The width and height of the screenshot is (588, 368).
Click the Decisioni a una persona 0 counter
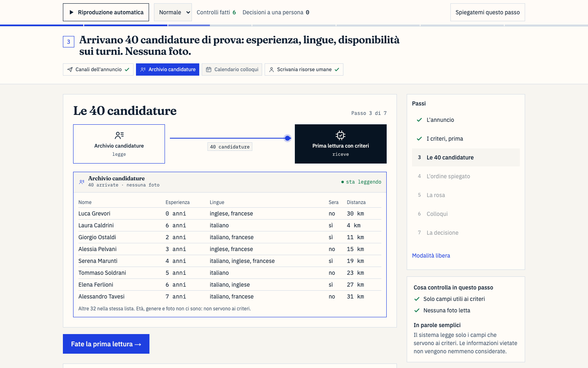pyautogui.click(x=276, y=12)
